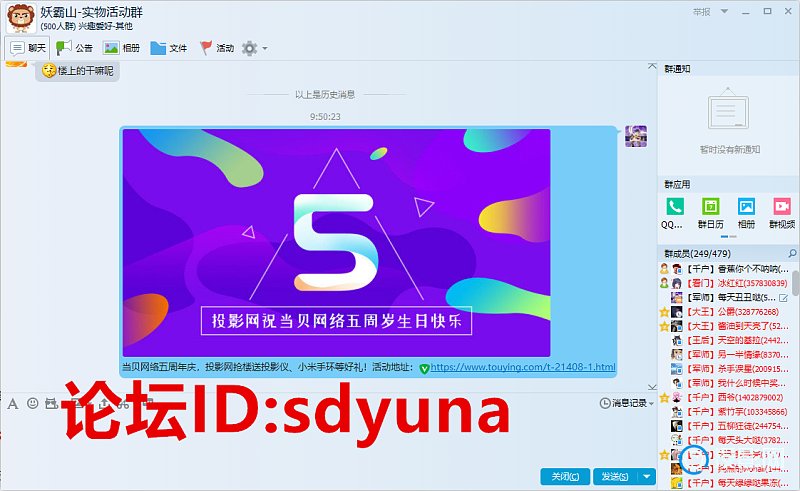Screen dimensions: 800x491
Task: Expand the dropdown next to settings gear
Action: coord(265,48)
